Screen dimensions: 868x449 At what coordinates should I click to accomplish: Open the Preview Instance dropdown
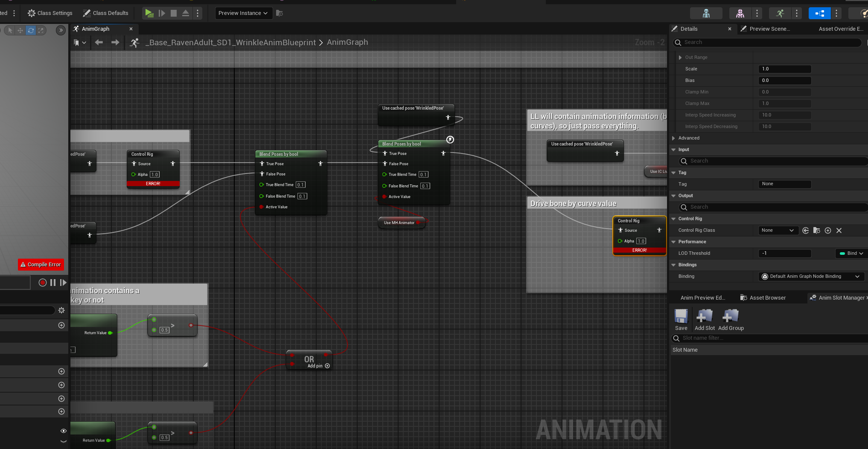tap(242, 13)
